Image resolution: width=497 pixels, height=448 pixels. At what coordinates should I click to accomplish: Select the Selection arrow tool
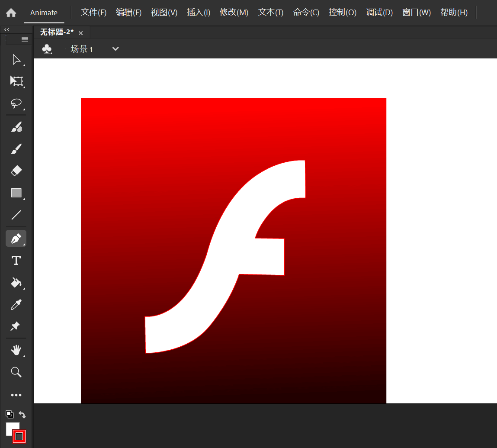[x=16, y=60]
